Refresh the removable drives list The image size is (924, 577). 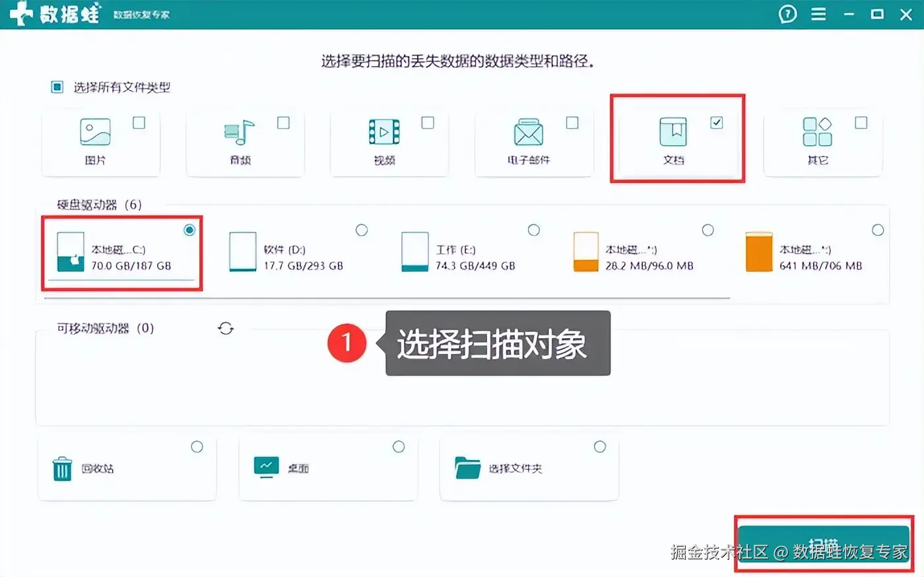(226, 328)
